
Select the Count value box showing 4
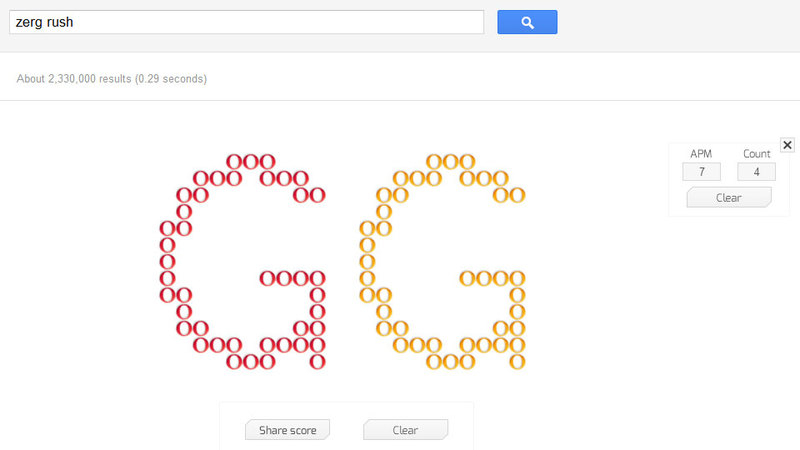[x=756, y=172]
